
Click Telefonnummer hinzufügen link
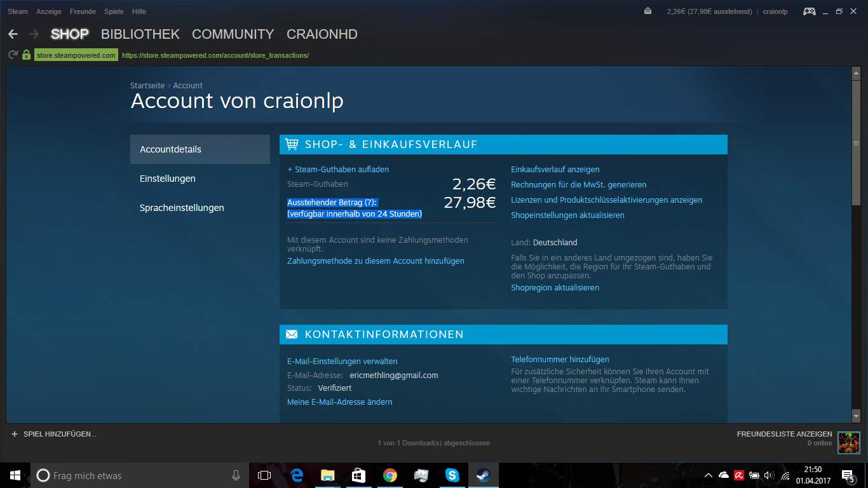point(560,359)
